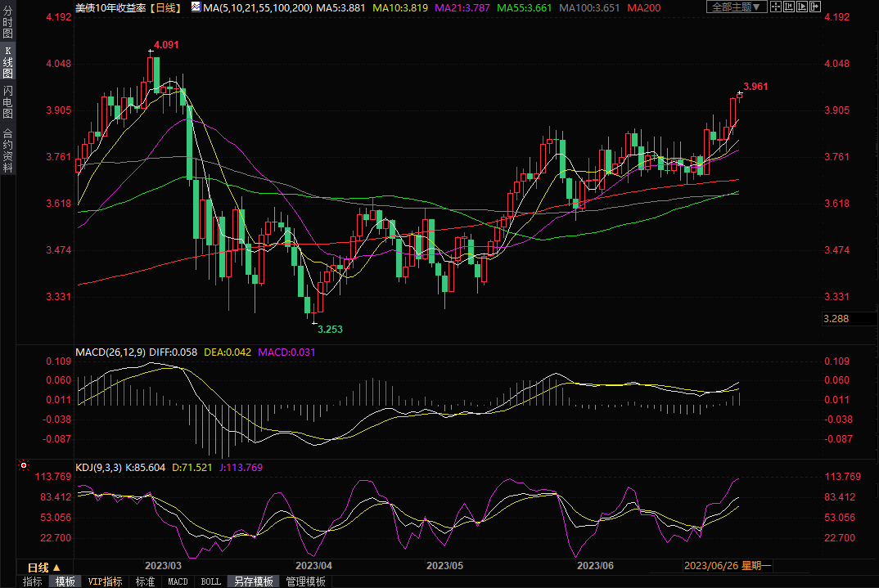The width and height of the screenshot is (879, 588).
Task: Open the 闪电图 side tab
Action: [x=7, y=102]
